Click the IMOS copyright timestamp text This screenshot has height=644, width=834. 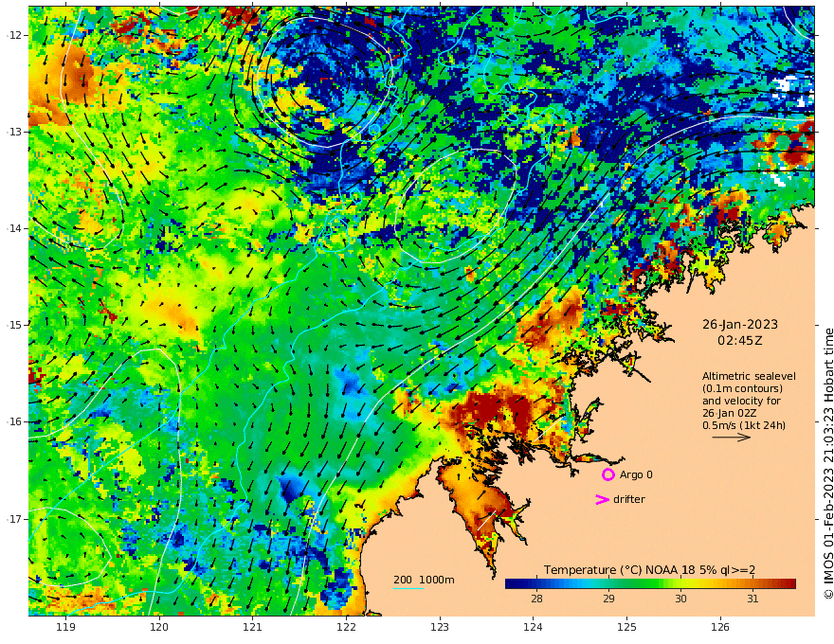(x=827, y=464)
